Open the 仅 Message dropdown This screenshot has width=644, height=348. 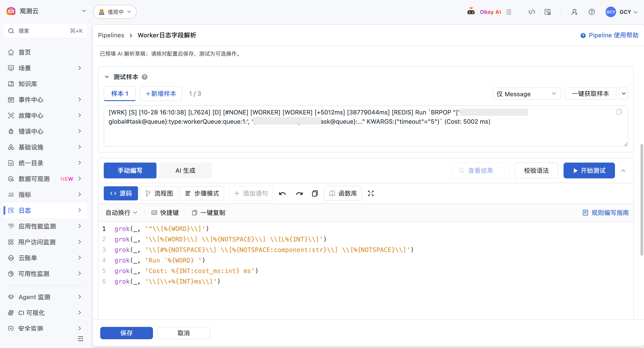click(527, 94)
